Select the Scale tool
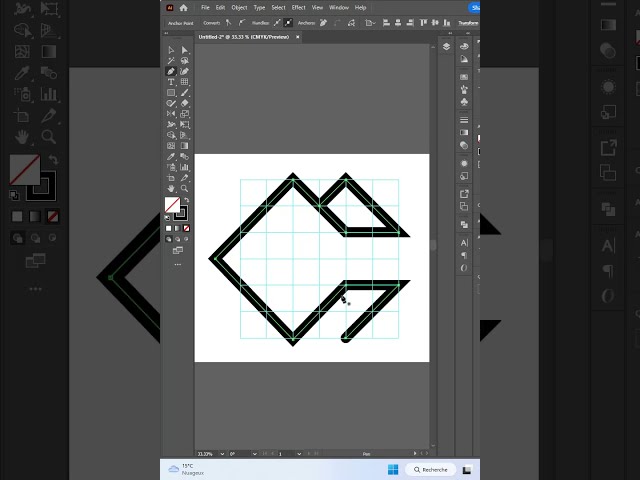This screenshot has height=480, width=640. coord(184,114)
